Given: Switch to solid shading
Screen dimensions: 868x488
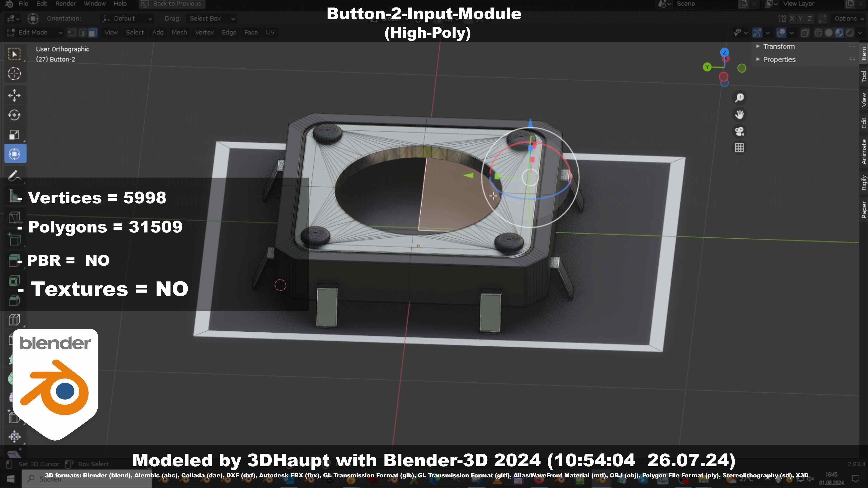Looking at the screenshot, I should click(829, 33).
